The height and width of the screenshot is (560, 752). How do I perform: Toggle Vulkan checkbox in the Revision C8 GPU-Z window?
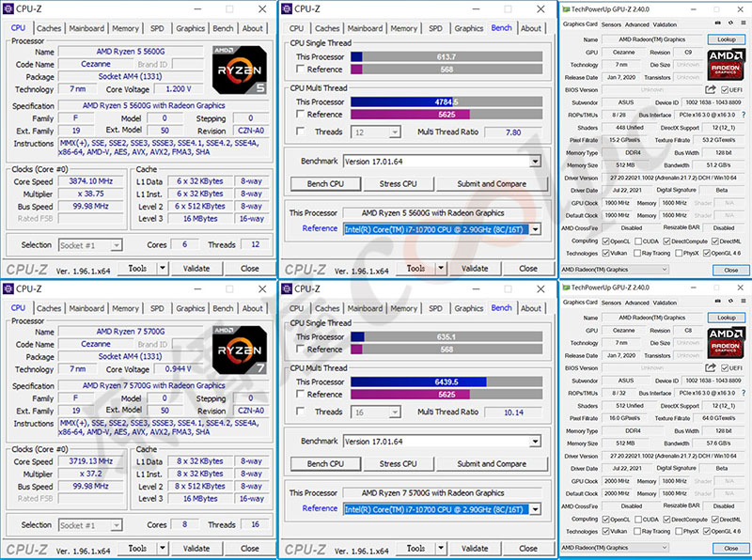coord(605,531)
